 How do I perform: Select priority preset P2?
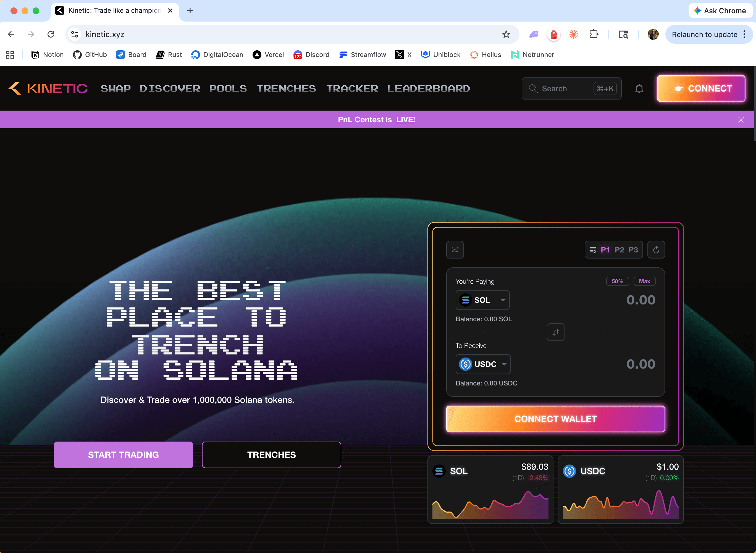[620, 250]
